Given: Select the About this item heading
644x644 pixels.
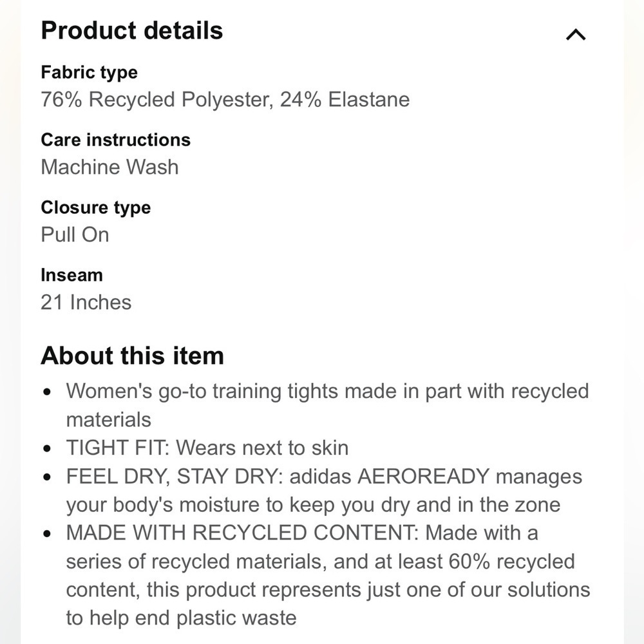Looking at the screenshot, I should coord(133,355).
